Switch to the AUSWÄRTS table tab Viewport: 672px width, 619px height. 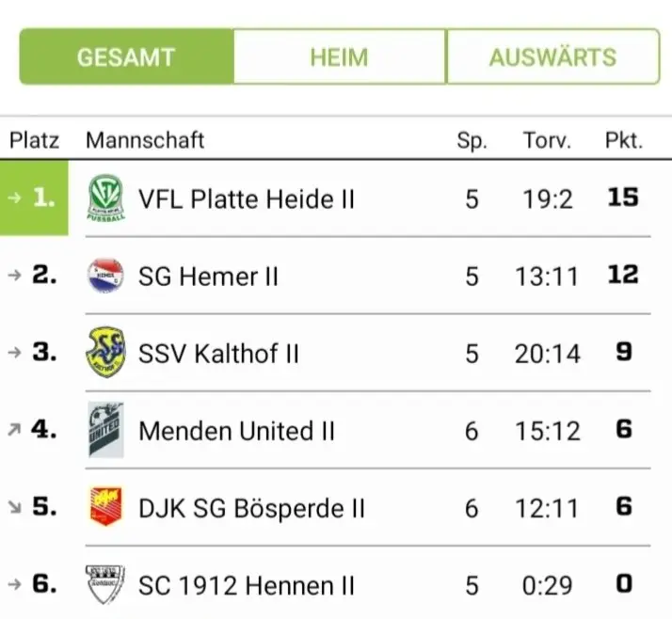552,56
